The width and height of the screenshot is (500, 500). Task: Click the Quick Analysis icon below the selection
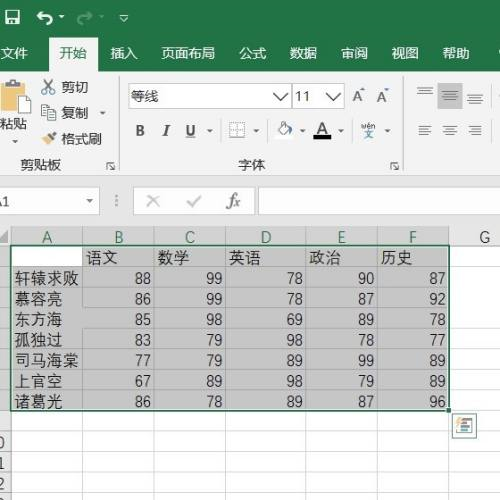pyautogui.click(x=464, y=426)
